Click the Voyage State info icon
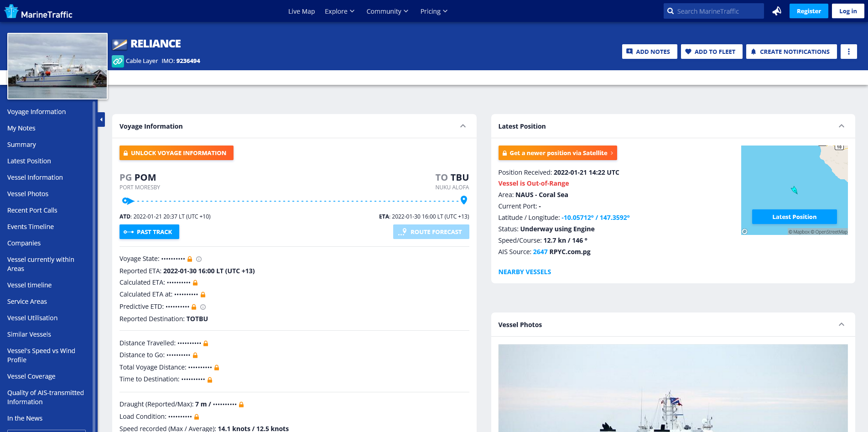Screen dimensions: 868x432 coord(199,259)
